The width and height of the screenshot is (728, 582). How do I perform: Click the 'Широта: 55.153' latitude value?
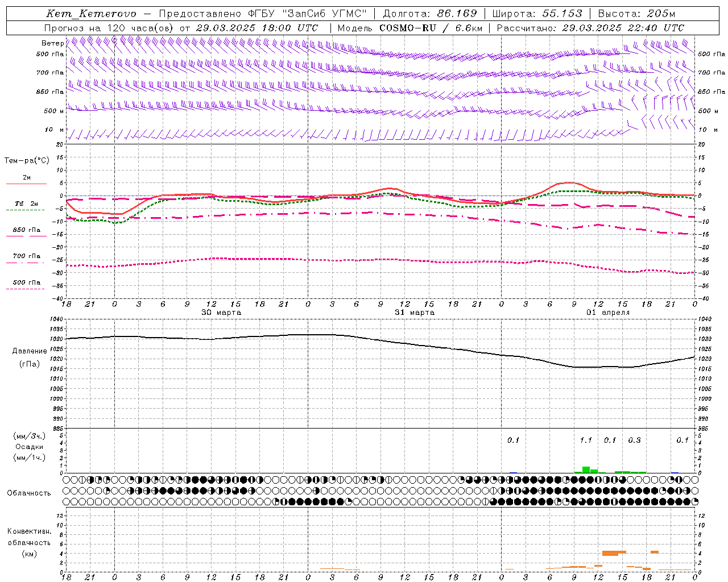click(537, 14)
